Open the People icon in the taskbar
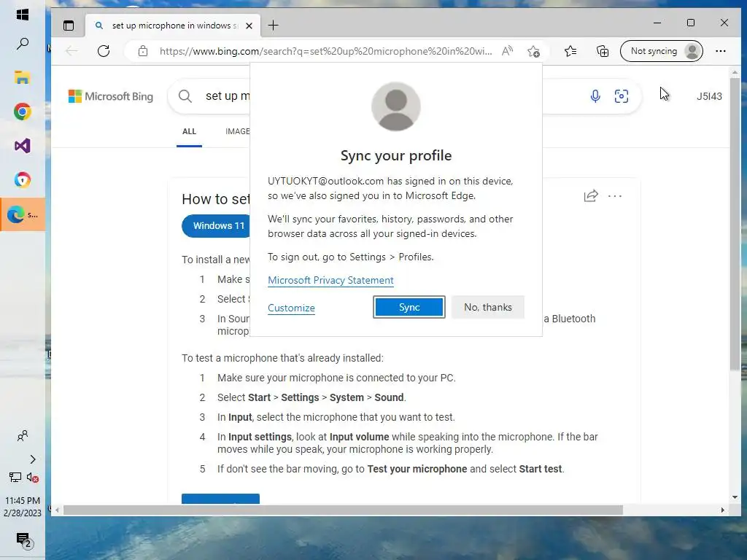 click(23, 436)
